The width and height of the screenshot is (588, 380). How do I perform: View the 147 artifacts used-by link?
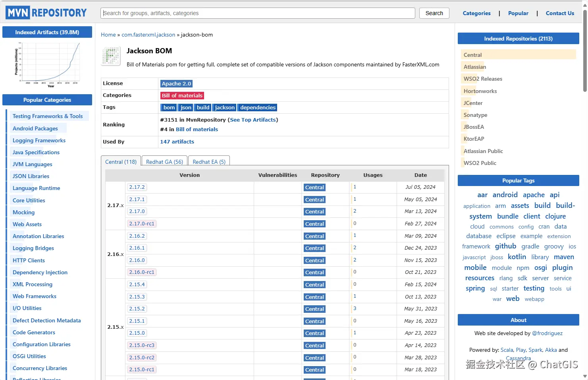(x=177, y=142)
